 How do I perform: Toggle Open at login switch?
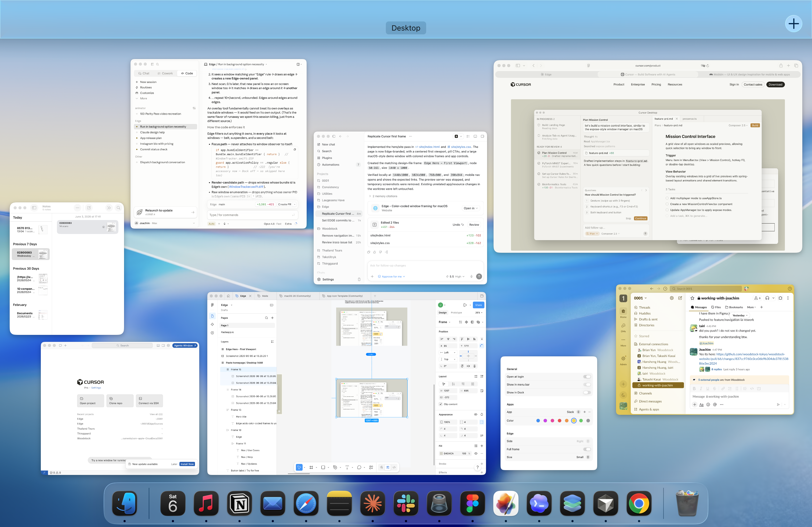click(x=587, y=377)
